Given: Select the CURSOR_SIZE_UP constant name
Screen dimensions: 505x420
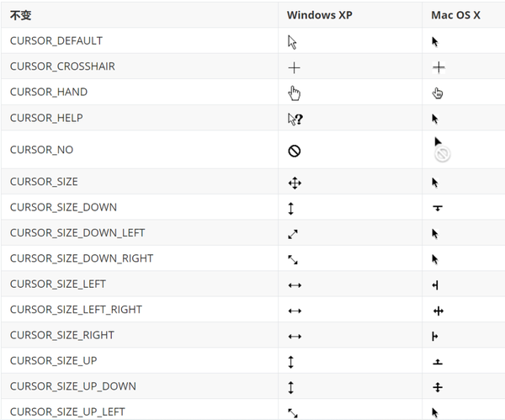Looking at the screenshot, I should 54,360.
